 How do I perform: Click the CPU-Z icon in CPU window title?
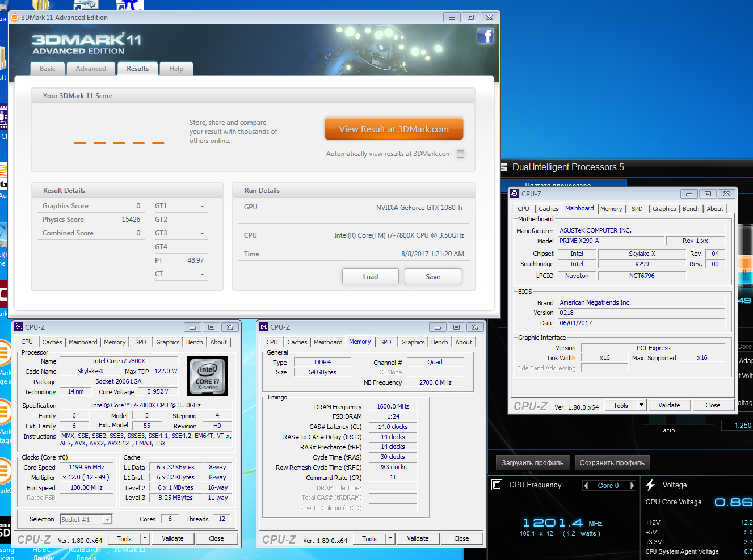tap(18, 327)
